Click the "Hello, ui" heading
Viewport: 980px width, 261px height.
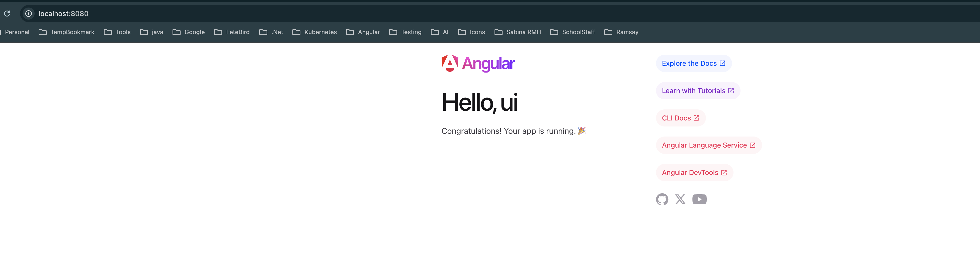pos(479,102)
